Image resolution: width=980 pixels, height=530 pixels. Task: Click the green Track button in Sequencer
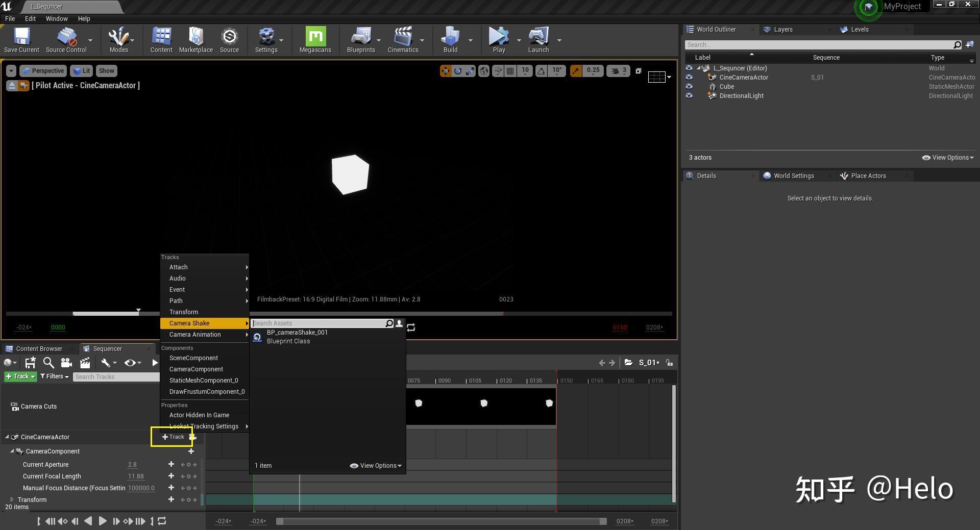click(20, 376)
